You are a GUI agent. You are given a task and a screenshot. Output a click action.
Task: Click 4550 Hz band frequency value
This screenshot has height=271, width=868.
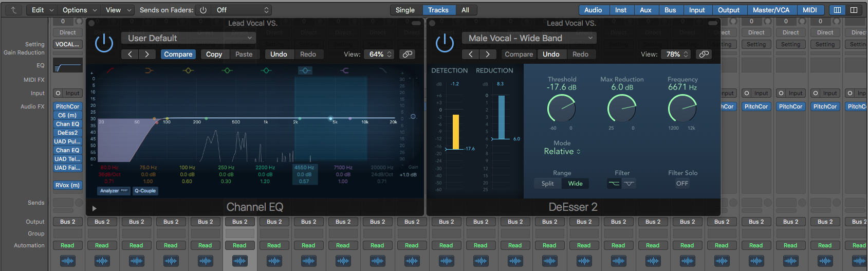[x=304, y=168]
